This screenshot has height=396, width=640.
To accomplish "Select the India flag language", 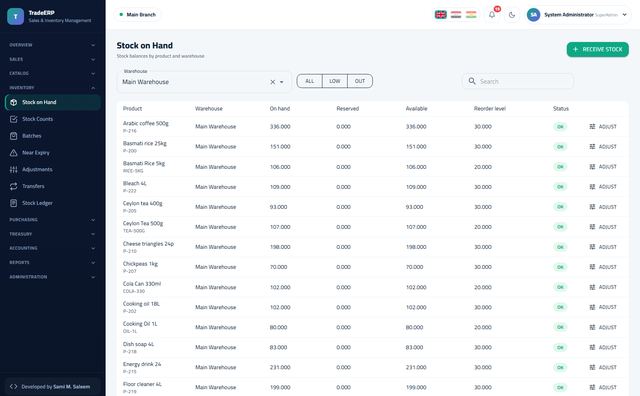I will (471, 15).
